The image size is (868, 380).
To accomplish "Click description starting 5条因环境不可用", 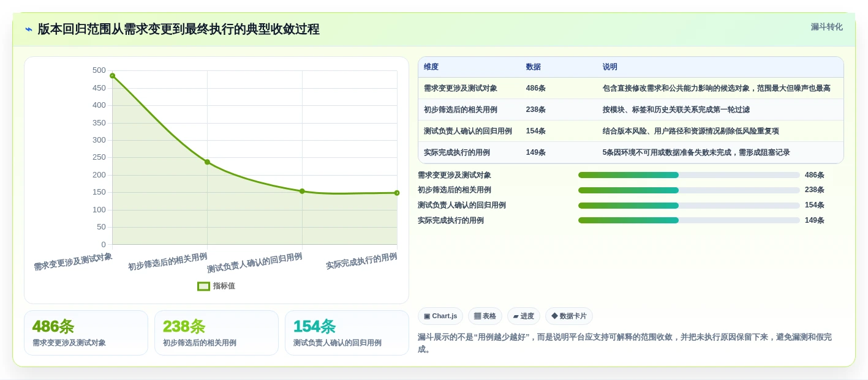I will 696,152.
